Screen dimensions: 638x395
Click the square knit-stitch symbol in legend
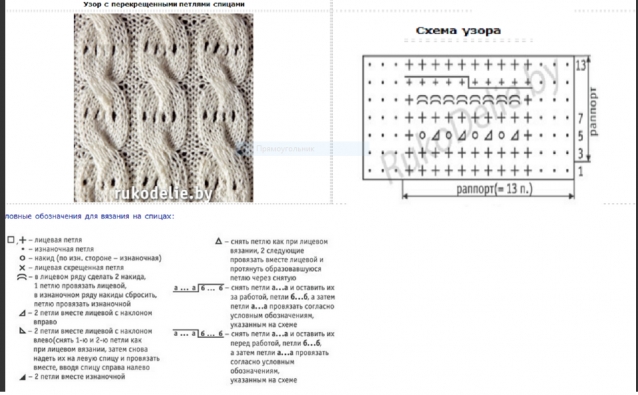point(11,240)
